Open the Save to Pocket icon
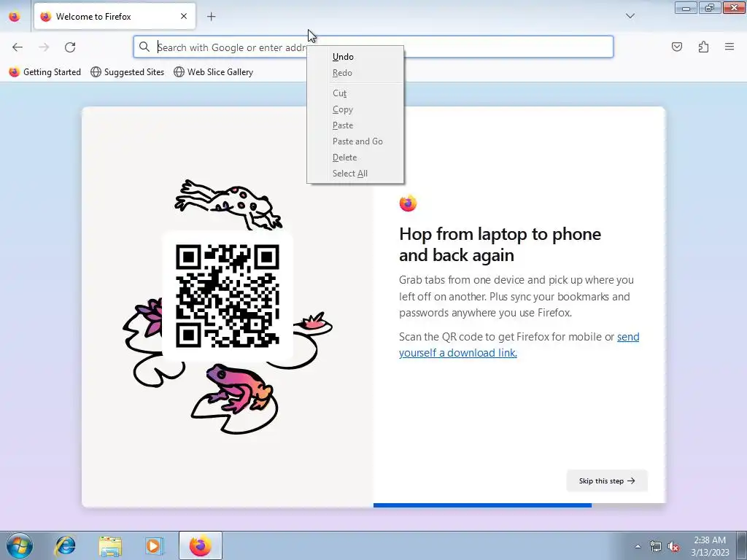The height and width of the screenshot is (560, 747). point(676,47)
